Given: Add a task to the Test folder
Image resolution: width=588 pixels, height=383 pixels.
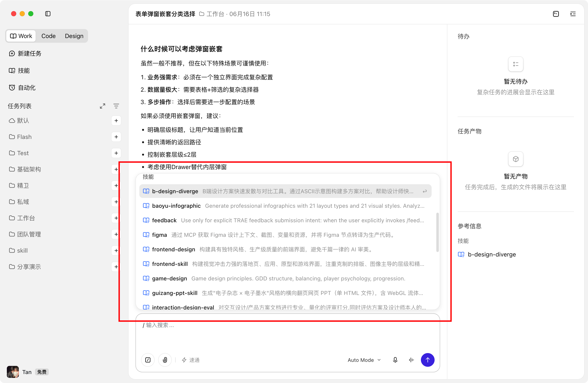Looking at the screenshot, I should (x=116, y=153).
